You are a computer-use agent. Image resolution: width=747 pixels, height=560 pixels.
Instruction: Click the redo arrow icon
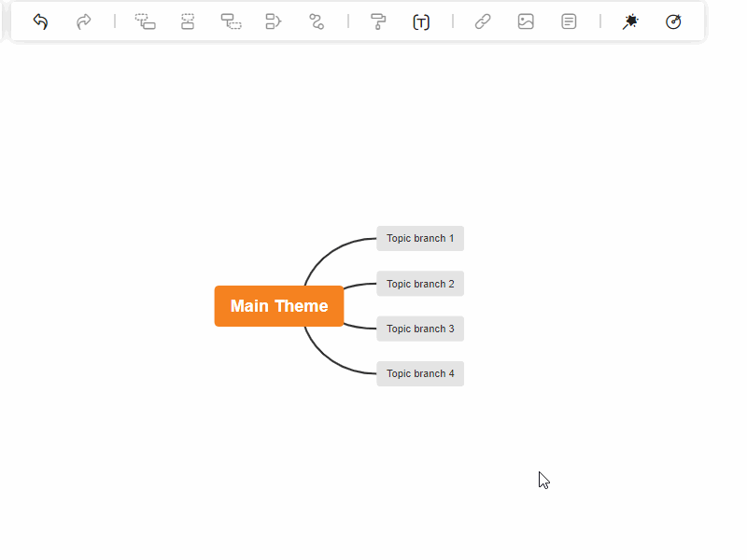[84, 21]
